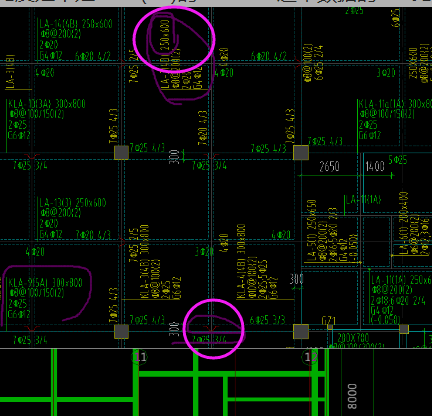Click Φ8@100/150(2) stirrup text under KLA-10
Image resolution: width=432 pixels, height=416 pixels.
(x=37, y=114)
